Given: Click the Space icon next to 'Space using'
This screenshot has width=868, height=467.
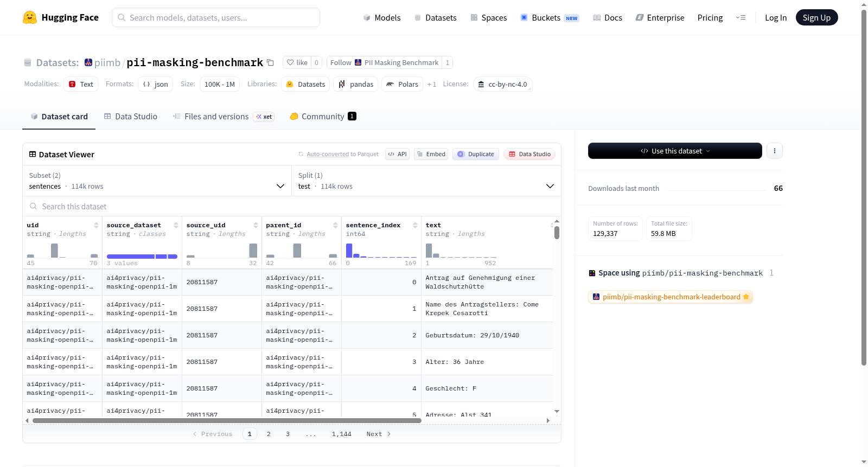Looking at the screenshot, I should [592, 273].
